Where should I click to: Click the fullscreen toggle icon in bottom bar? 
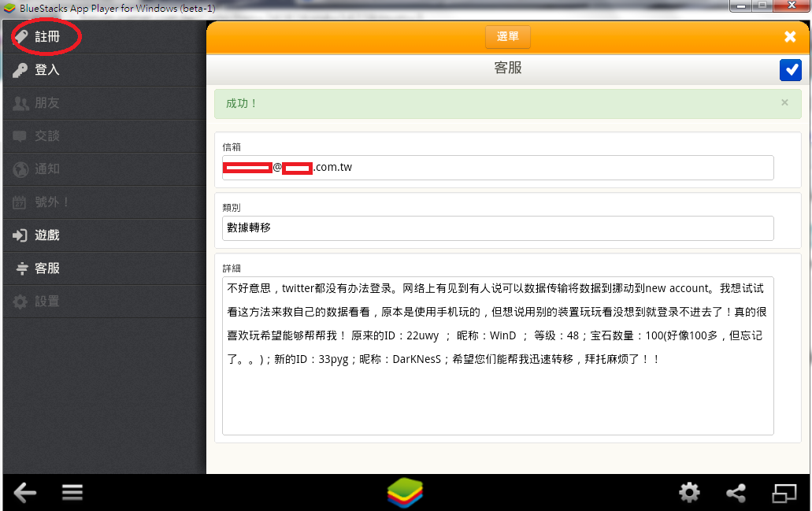784,493
